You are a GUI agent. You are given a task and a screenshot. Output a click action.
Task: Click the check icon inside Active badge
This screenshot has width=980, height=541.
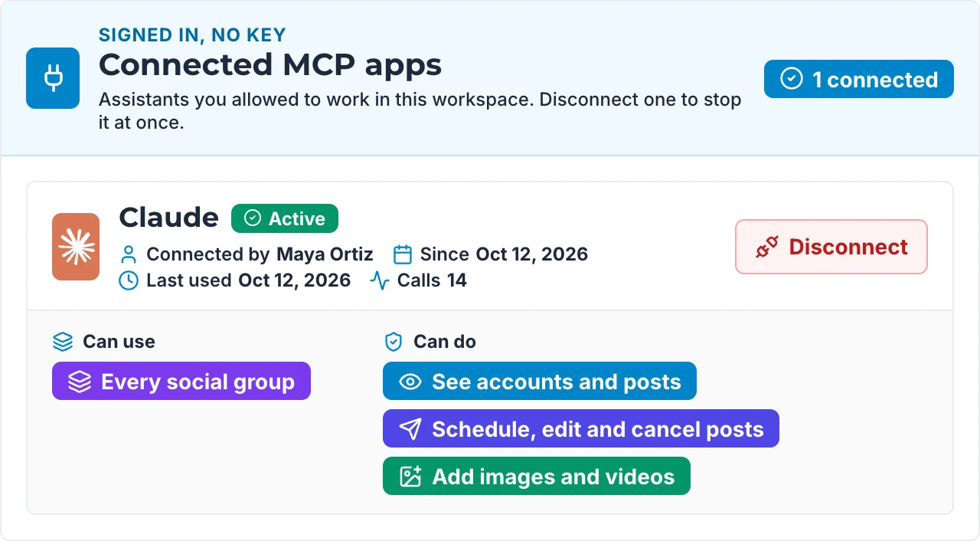(252, 218)
